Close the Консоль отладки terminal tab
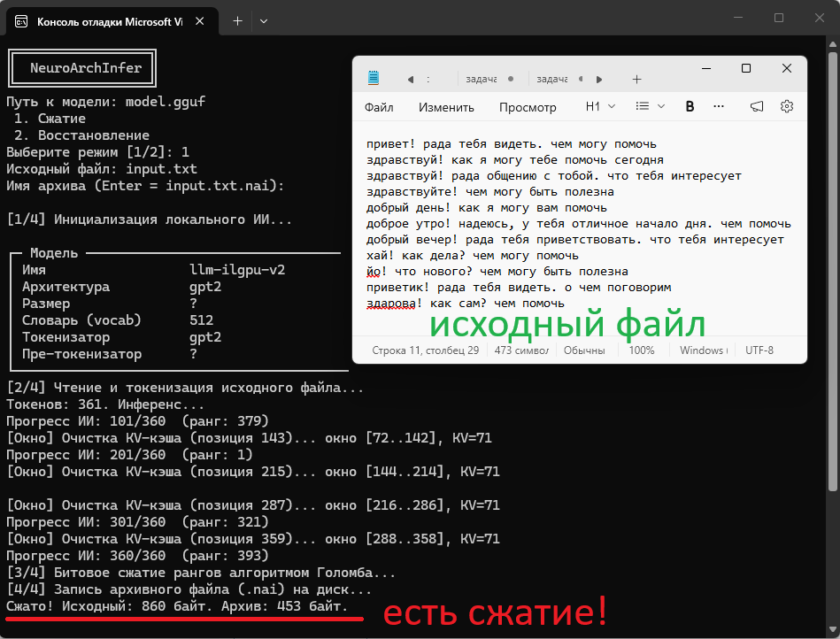The height and width of the screenshot is (639, 840). 200,21
